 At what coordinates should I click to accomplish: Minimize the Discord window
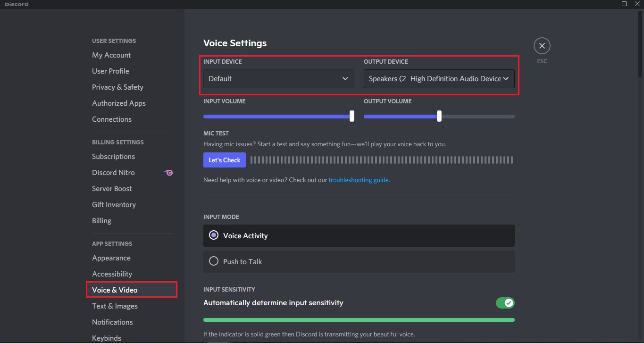[611, 4]
